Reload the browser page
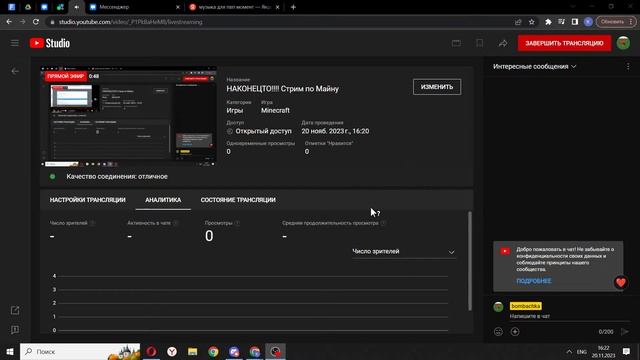 pyautogui.click(x=36, y=22)
